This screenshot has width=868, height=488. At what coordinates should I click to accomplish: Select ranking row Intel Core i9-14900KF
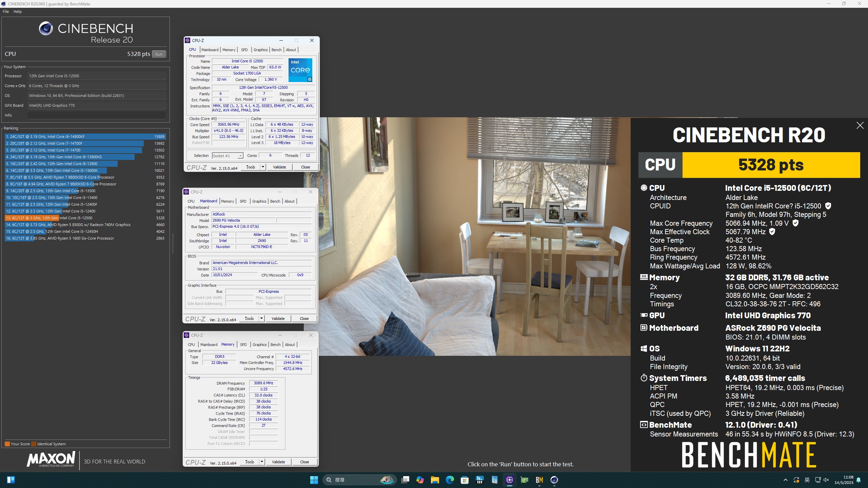tap(85, 137)
